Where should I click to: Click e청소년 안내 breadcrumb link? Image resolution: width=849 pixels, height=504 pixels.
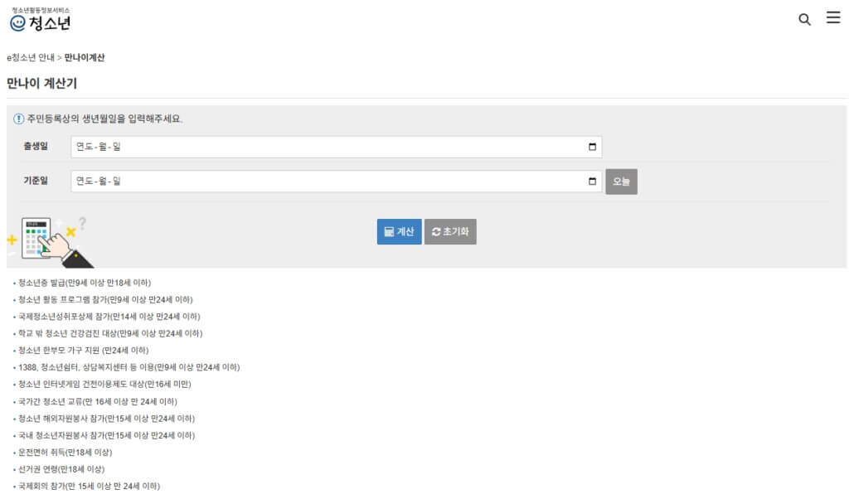tap(31, 58)
